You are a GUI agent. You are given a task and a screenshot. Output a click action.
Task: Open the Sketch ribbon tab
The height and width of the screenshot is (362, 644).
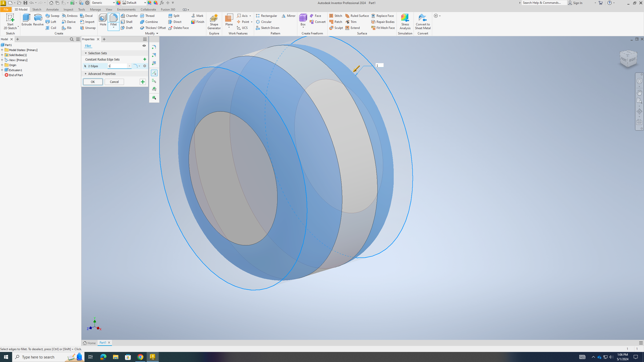coord(37,9)
